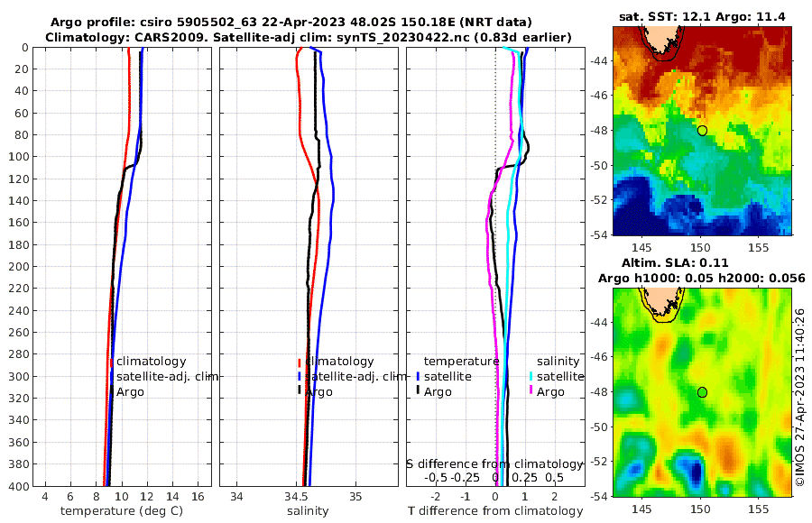Click the Tasmania landmass on the SST map

click(661, 39)
